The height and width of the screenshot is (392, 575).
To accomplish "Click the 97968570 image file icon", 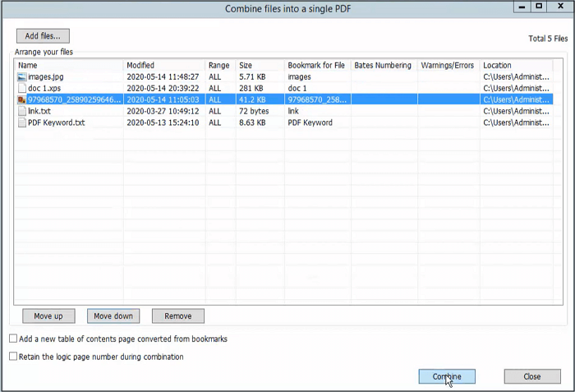I will coord(22,99).
